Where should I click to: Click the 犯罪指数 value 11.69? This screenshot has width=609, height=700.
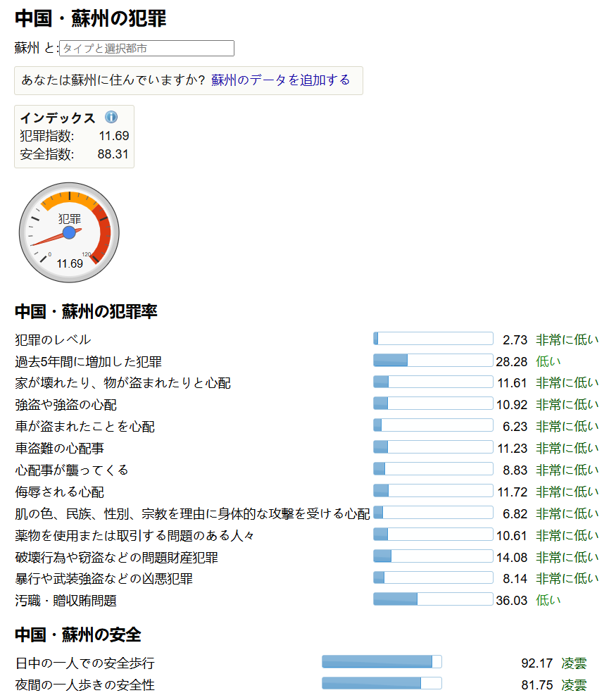pyautogui.click(x=114, y=136)
